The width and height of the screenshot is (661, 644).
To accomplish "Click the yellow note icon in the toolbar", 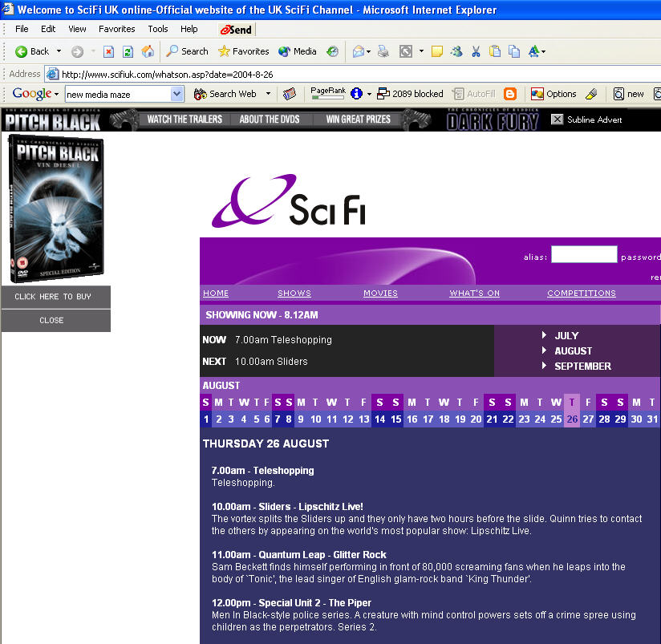I will click(436, 51).
